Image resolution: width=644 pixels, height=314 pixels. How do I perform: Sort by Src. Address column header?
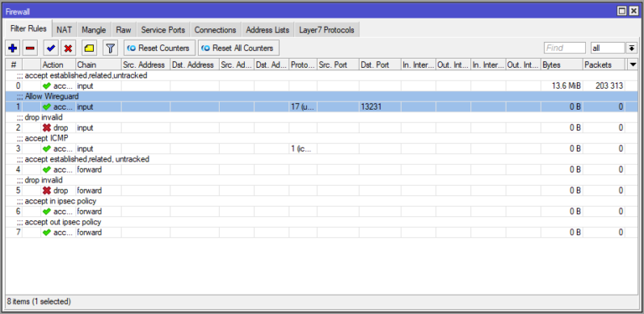[x=145, y=64]
